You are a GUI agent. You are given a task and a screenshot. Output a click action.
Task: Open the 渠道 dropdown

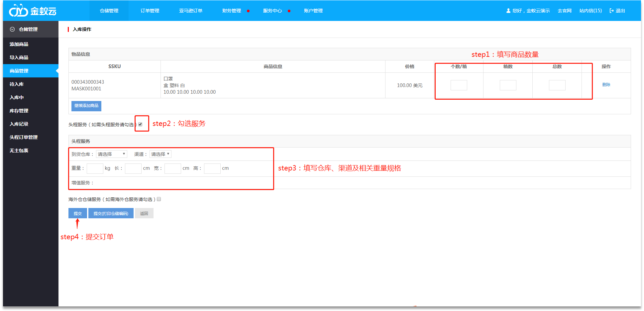160,154
